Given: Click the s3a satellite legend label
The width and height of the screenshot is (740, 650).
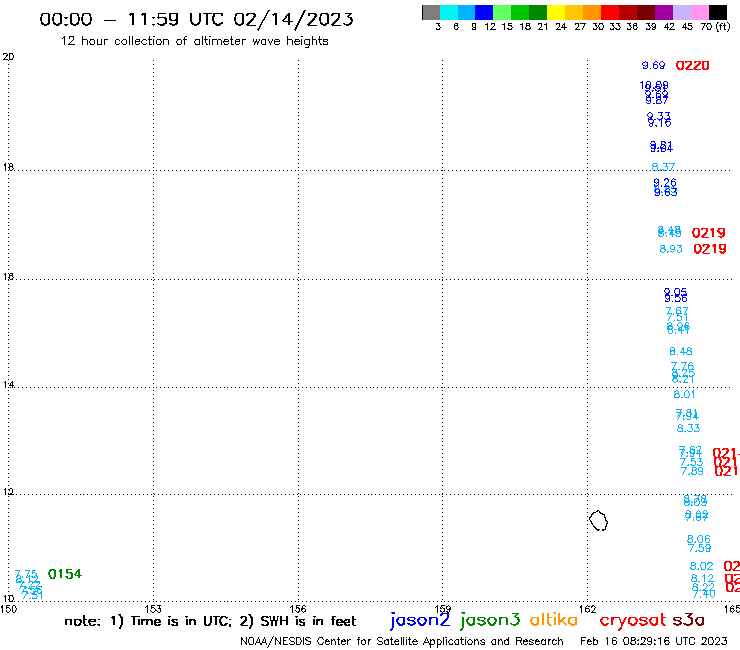Looking at the screenshot, I should pyautogui.click(x=689, y=620).
